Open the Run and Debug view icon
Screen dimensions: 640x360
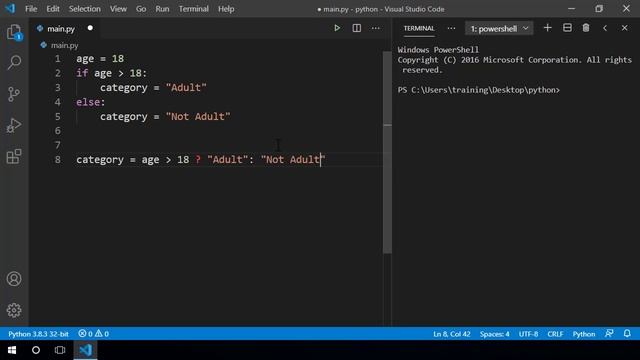coord(14,125)
